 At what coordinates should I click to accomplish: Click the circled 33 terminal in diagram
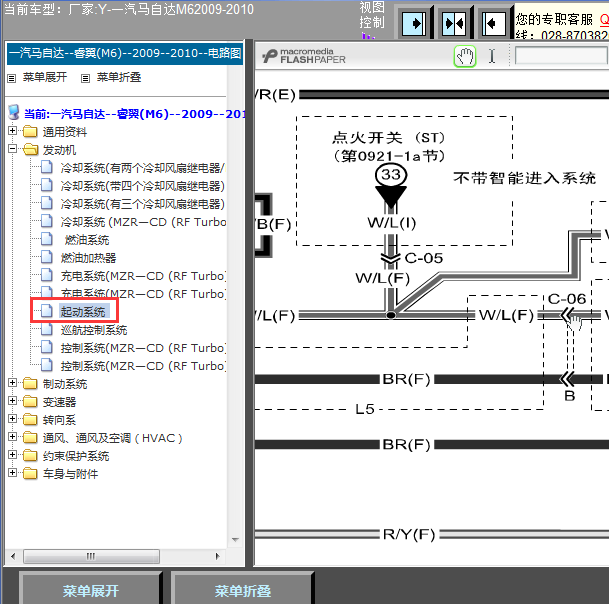pos(391,174)
